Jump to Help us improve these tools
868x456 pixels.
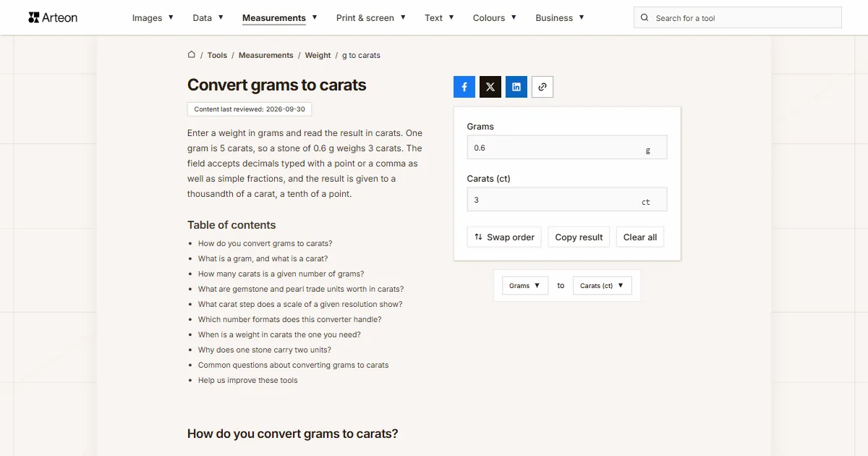click(x=248, y=381)
